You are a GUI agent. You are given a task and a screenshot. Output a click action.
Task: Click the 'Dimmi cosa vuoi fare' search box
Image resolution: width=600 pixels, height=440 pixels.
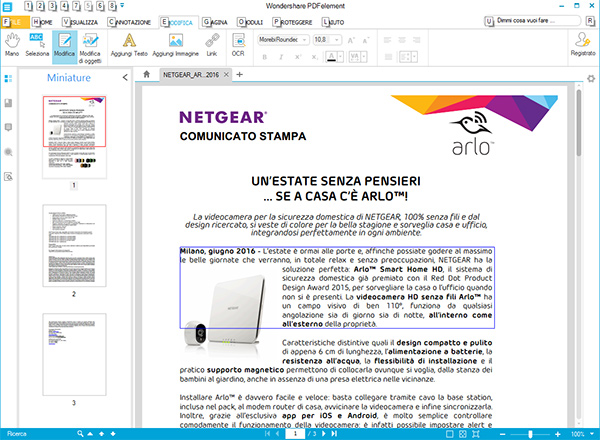(x=538, y=21)
